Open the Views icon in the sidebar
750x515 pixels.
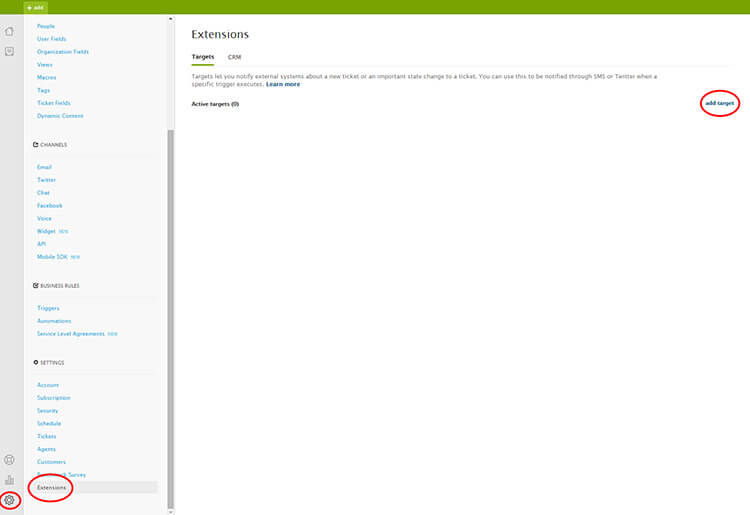point(9,51)
